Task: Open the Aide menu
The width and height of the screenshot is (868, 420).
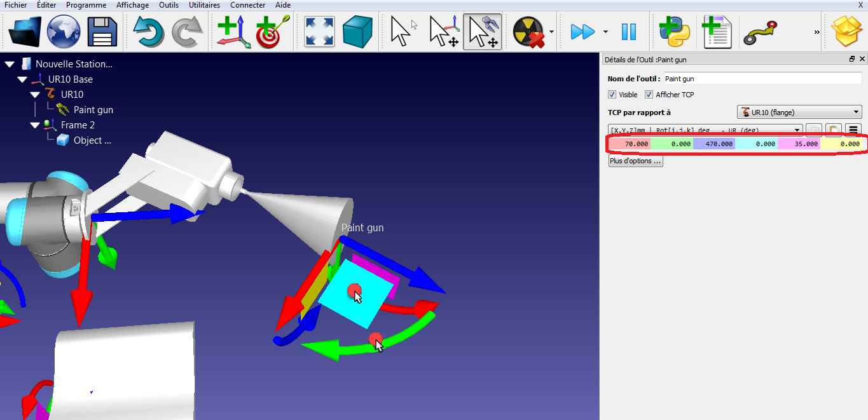Action: click(283, 5)
